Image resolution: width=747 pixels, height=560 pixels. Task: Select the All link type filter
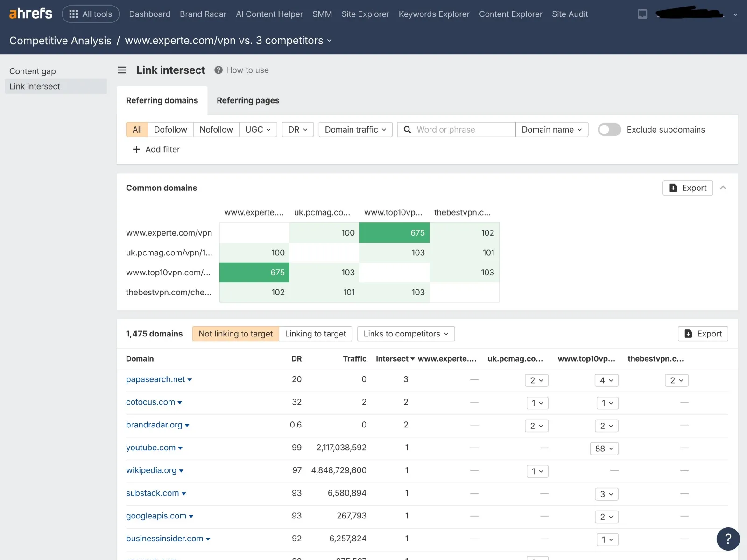pyautogui.click(x=137, y=129)
